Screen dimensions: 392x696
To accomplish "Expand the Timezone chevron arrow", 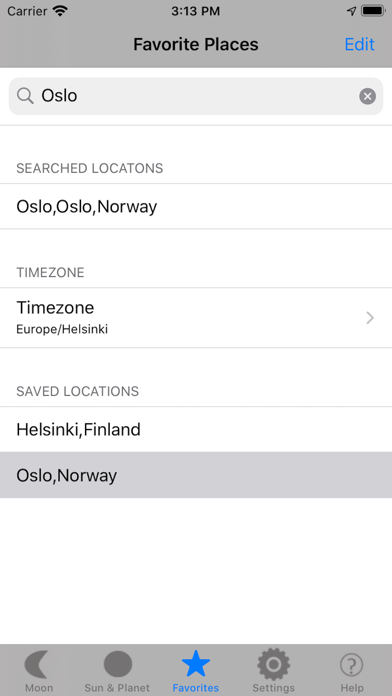I will (x=370, y=318).
